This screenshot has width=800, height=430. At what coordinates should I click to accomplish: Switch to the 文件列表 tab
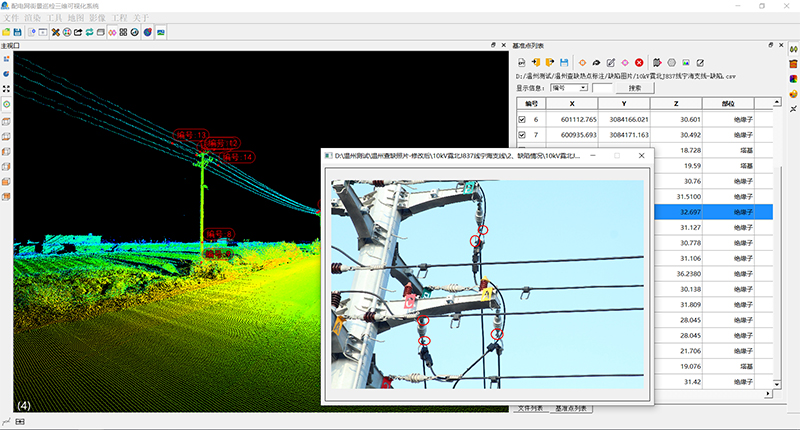(x=530, y=409)
